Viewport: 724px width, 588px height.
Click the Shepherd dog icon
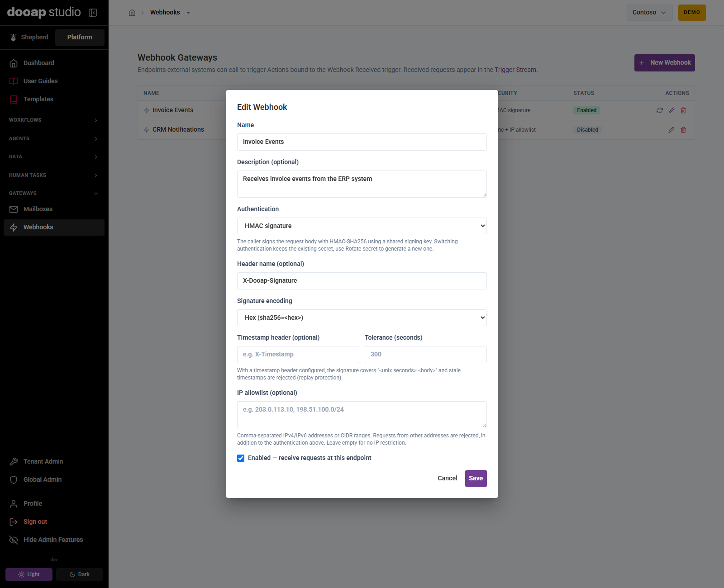pos(13,38)
